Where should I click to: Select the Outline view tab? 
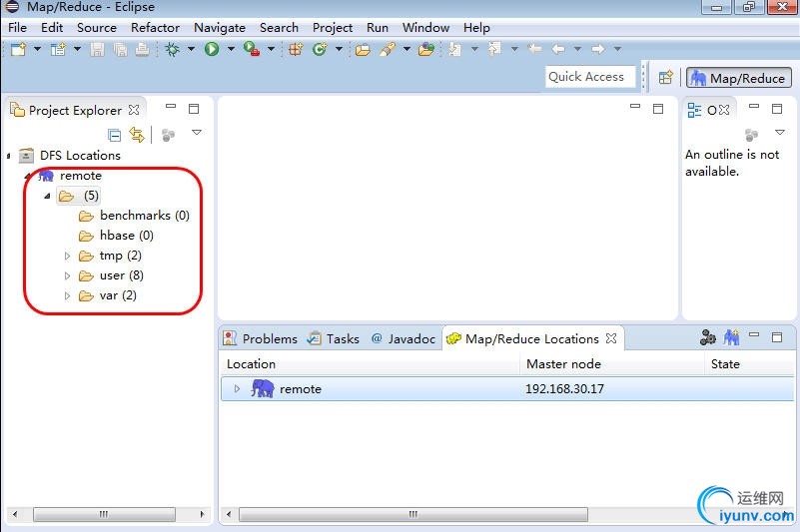(709, 110)
